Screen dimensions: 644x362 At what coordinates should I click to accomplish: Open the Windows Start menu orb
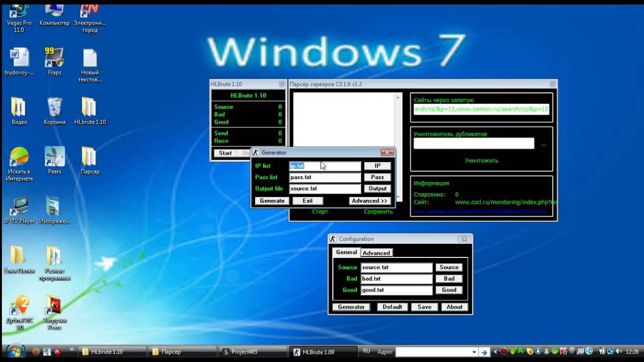[16, 351]
